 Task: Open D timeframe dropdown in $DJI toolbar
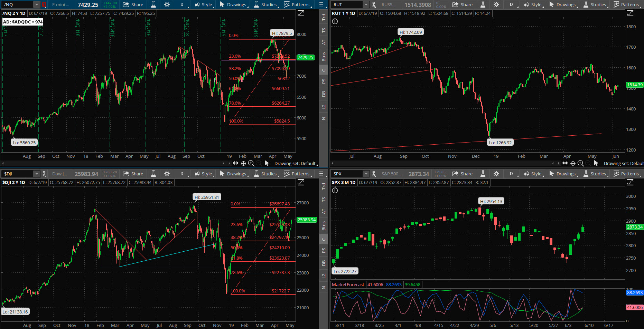point(183,174)
